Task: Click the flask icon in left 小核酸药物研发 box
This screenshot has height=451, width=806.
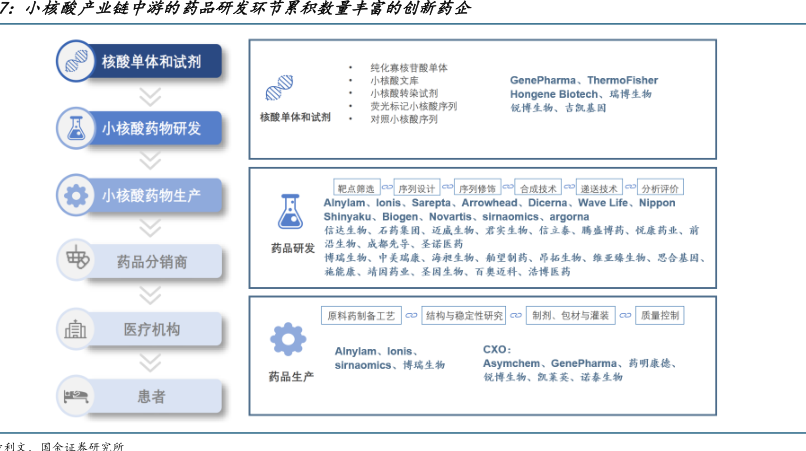Action: (76, 128)
